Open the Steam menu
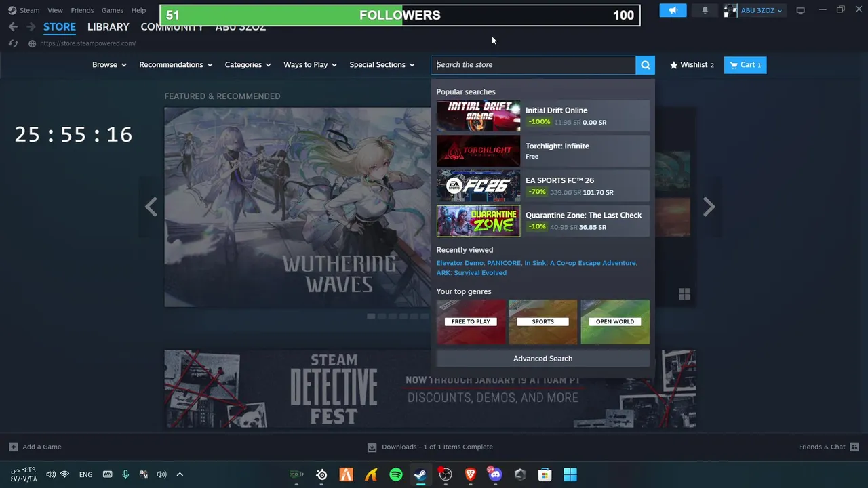Viewport: 868px width, 488px height. [24, 10]
